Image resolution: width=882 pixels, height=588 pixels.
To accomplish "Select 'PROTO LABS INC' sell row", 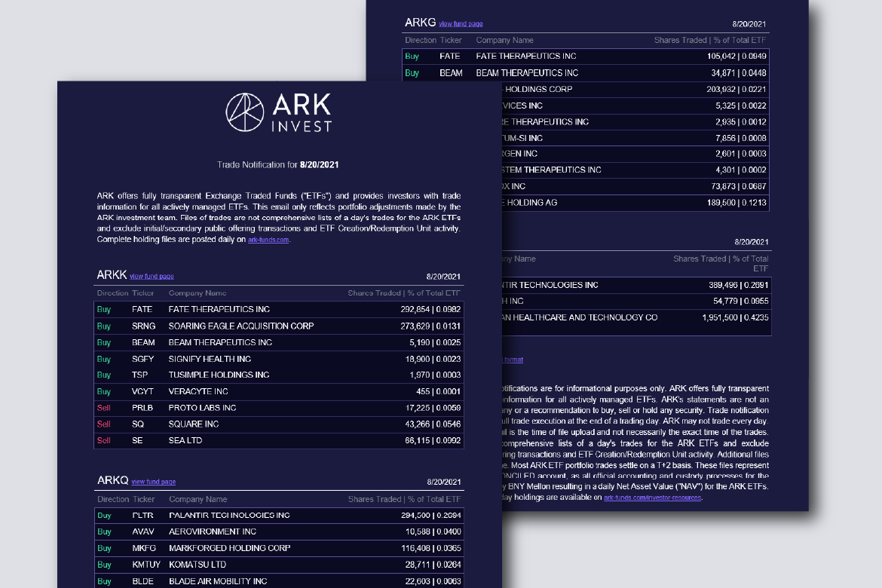I will [278, 407].
